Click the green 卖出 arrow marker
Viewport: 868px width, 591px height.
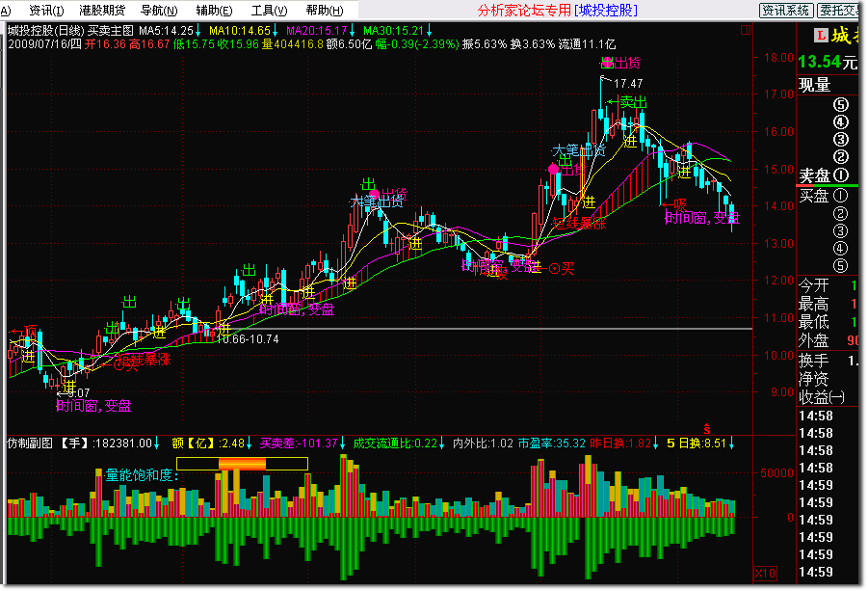coord(626,102)
